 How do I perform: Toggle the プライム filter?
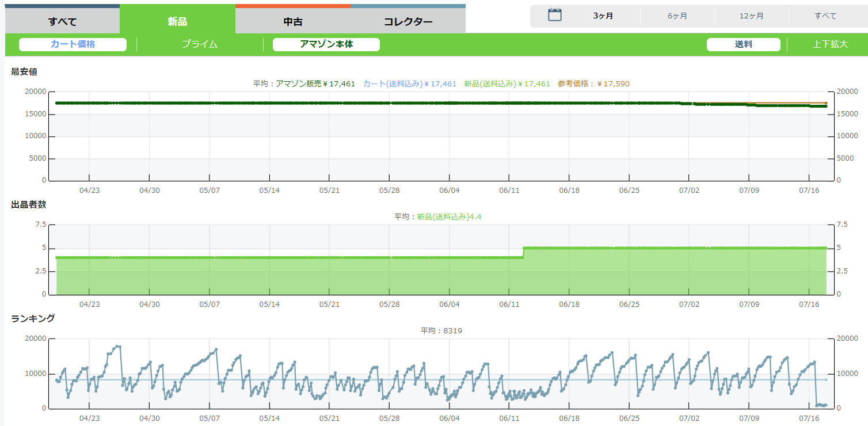tap(200, 44)
